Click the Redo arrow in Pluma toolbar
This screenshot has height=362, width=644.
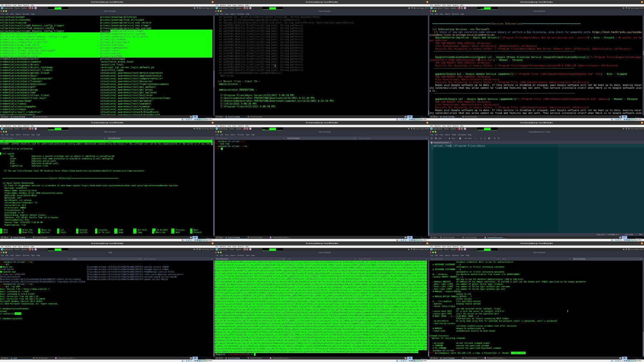click(x=475, y=138)
